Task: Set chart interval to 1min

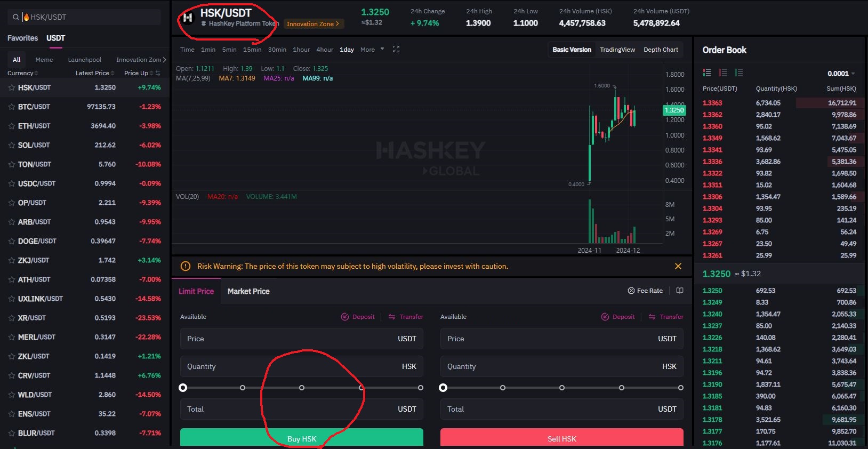Action: (x=208, y=50)
